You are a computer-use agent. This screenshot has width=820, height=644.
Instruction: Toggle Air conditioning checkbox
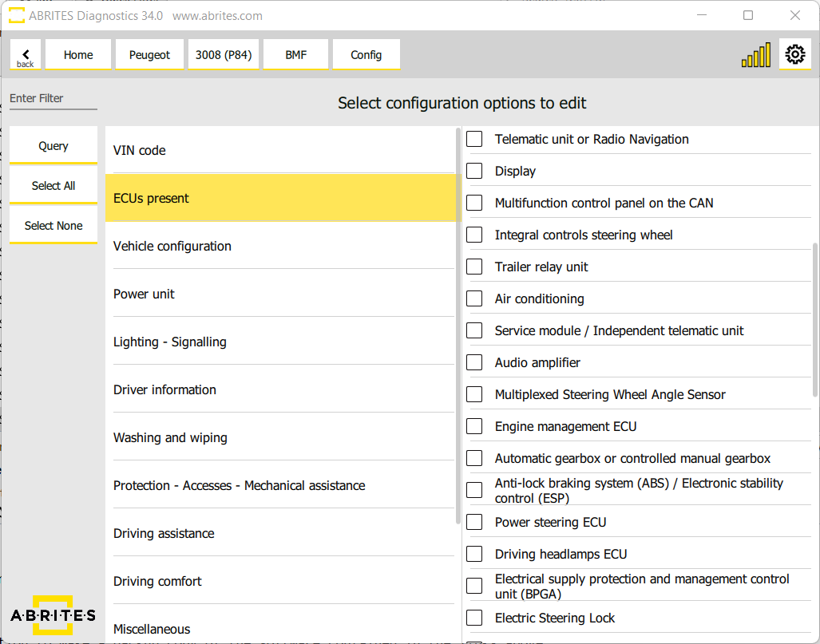tap(474, 298)
